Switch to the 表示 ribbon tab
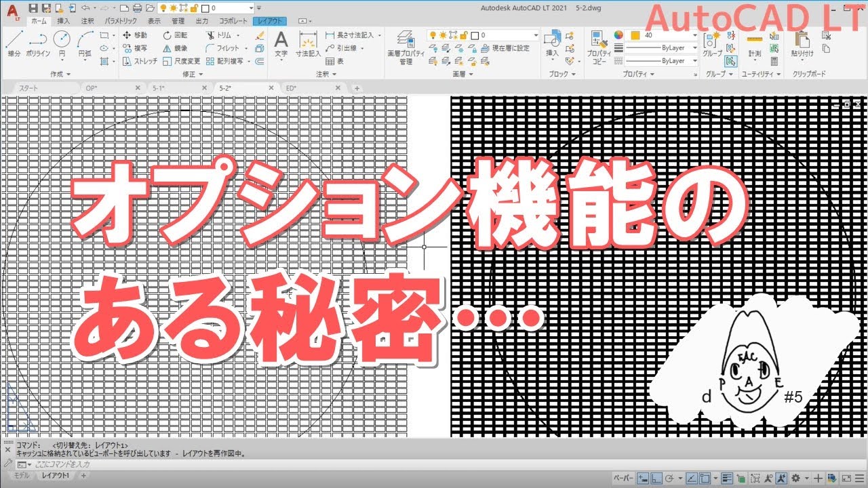The height and width of the screenshot is (488, 868). tap(155, 21)
